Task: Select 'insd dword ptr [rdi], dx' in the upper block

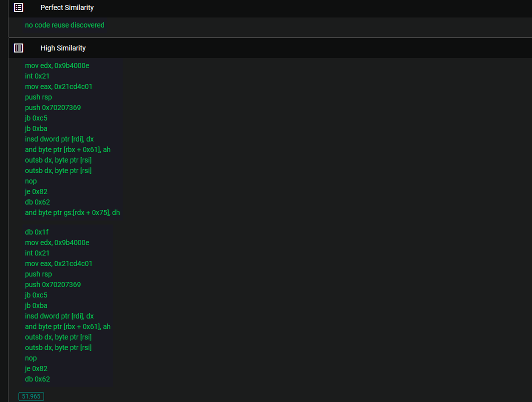Action: pyautogui.click(x=59, y=139)
